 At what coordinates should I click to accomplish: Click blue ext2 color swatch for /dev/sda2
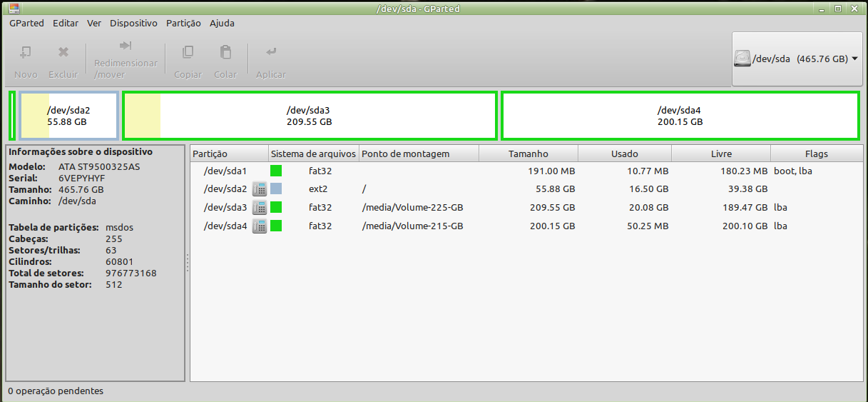[276, 189]
